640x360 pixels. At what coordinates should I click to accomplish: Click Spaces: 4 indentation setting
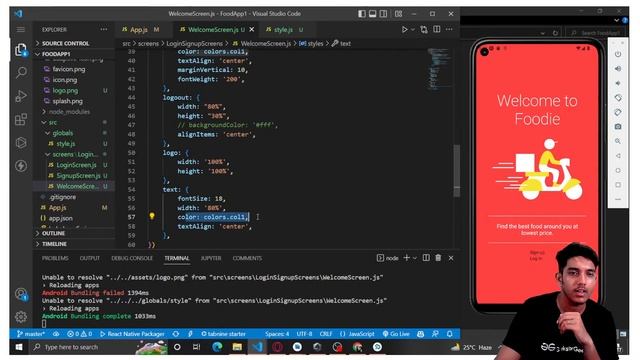[x=277, y=334]
